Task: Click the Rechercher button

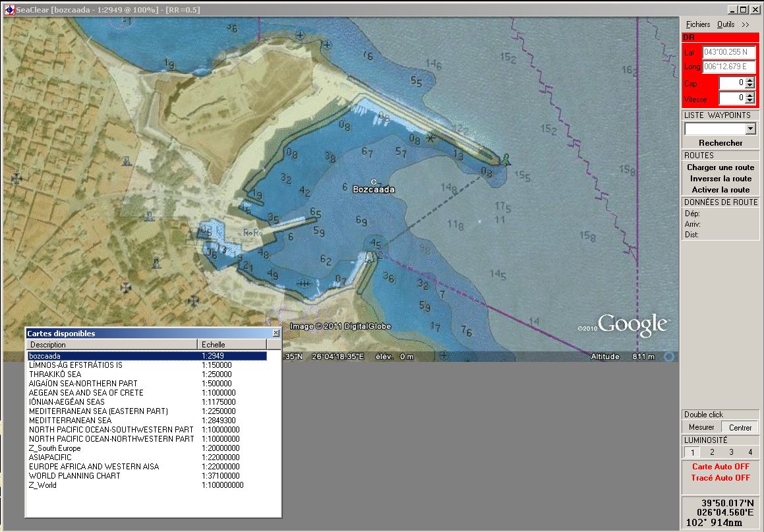Action: [720, 143]
